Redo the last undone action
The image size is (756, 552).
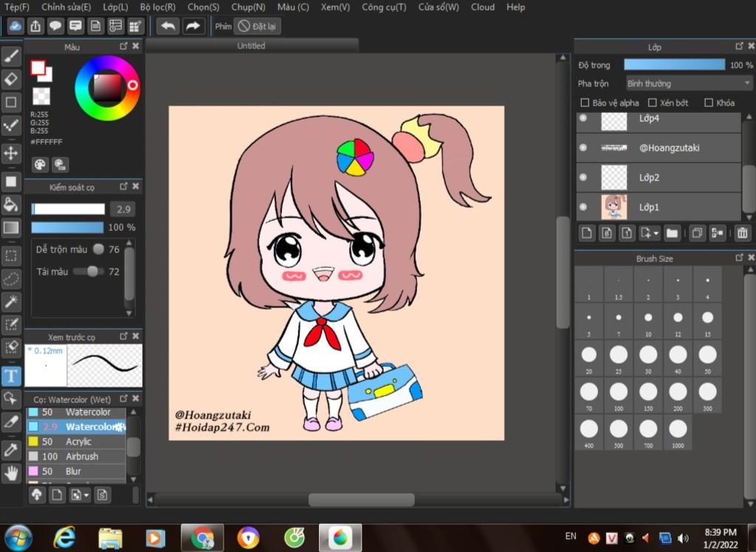point(193,26)
